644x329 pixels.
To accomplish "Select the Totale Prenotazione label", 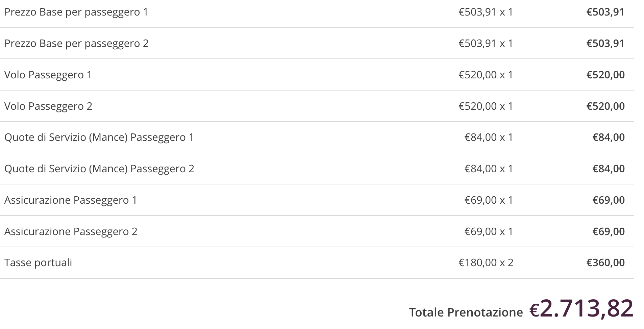I will point(466,312).
